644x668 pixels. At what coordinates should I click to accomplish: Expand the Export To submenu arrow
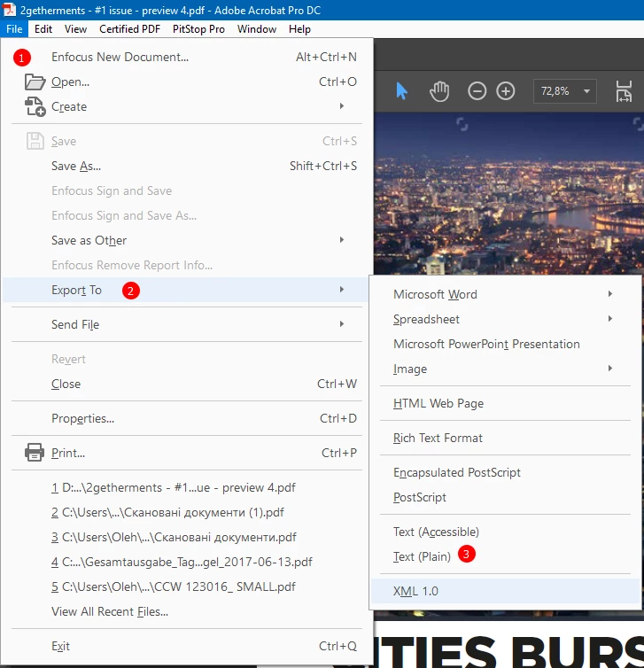pyautogui.click(x=342, y=290)
